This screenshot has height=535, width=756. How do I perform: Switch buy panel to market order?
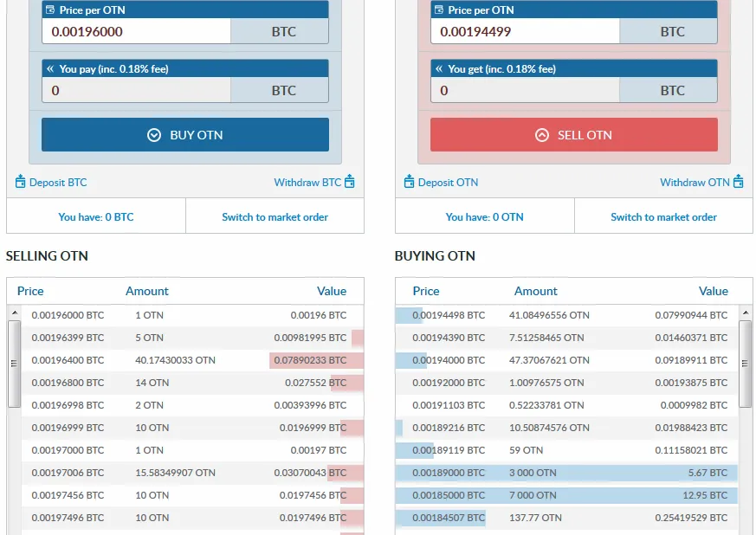[275, 217]
